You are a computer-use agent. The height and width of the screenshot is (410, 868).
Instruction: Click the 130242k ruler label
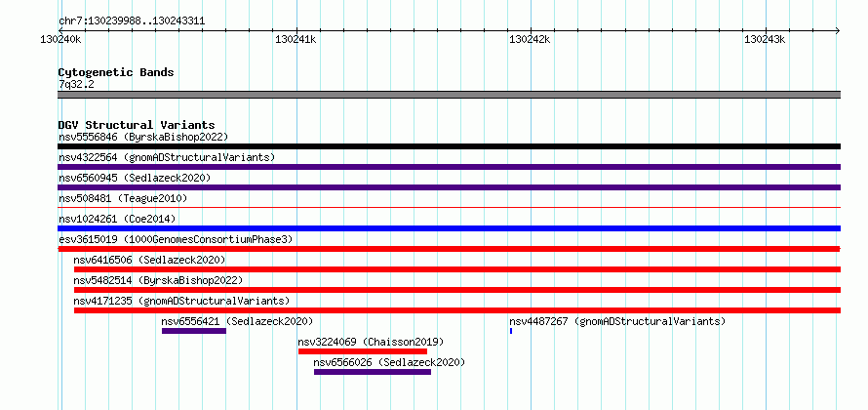pos(530,40)
